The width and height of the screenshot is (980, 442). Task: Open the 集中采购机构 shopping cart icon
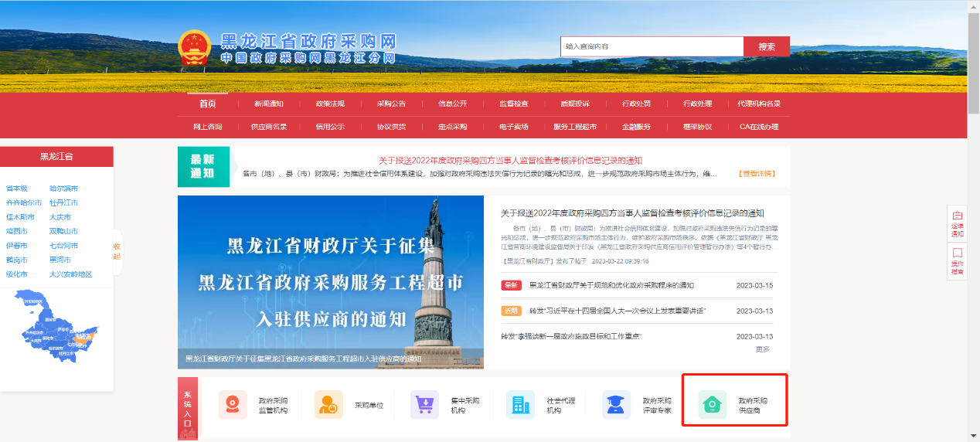[424, 405]
